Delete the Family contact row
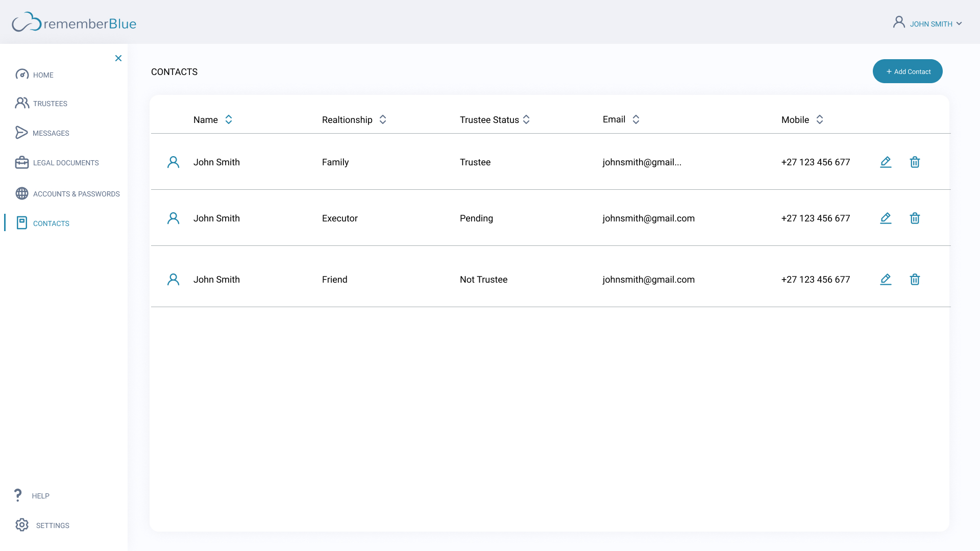Viewport: 980px width, 551px height. [x=915, y=162]
